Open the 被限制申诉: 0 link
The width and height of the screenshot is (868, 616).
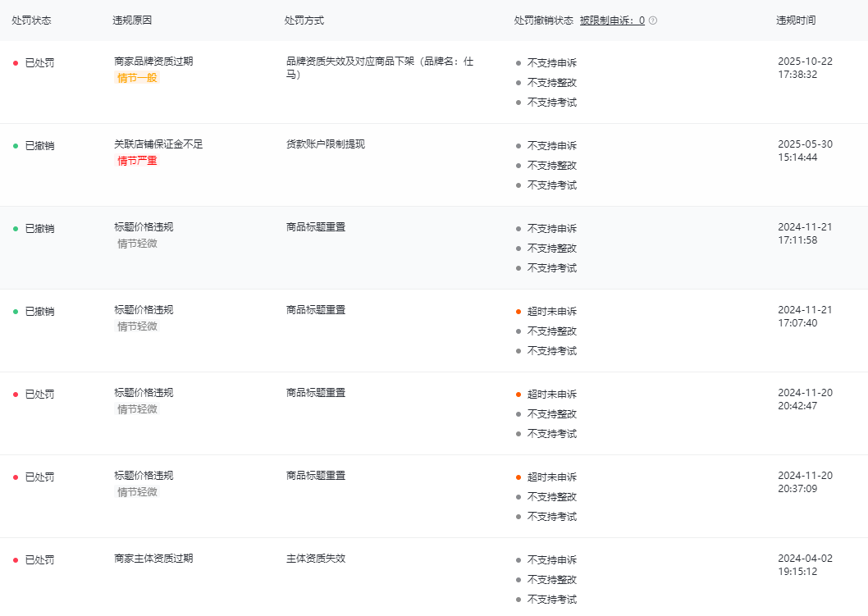[612, 21]
